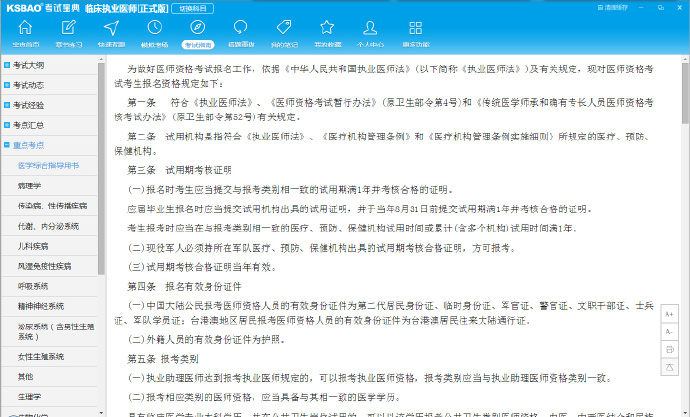Open 女性生殖系统 topic
The image size is (690, 417).
pos(49,356)
